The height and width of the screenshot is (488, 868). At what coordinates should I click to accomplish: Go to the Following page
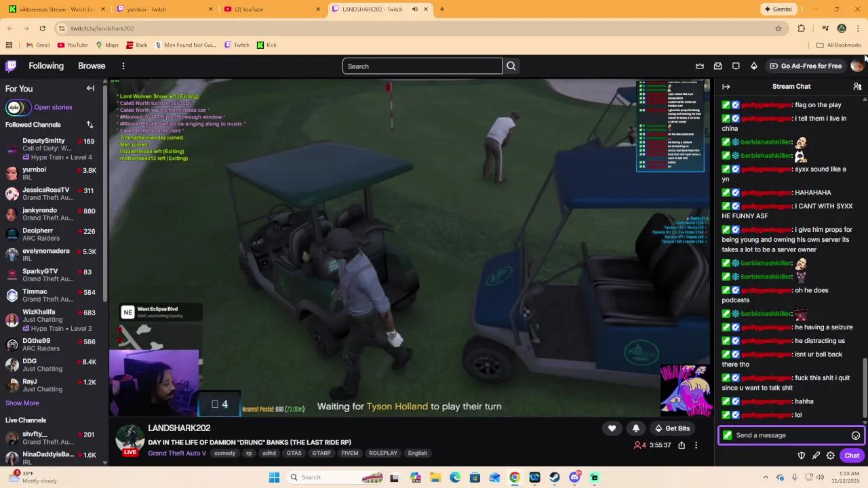click(x=46, y=66)
